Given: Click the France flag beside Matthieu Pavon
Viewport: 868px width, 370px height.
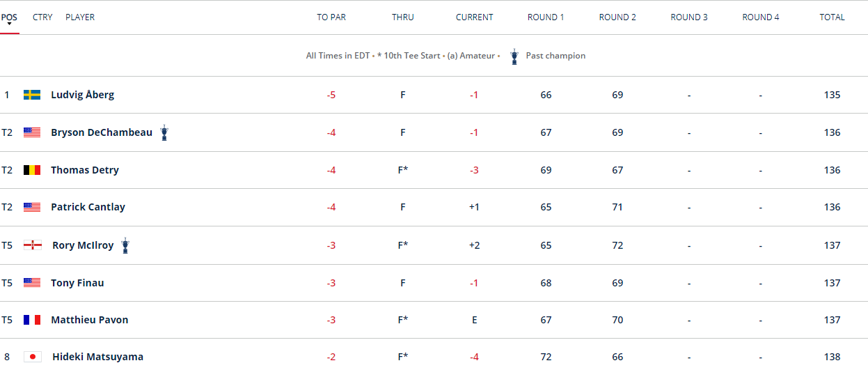Looking at the screenshot, I should click(x=32, y=320).
